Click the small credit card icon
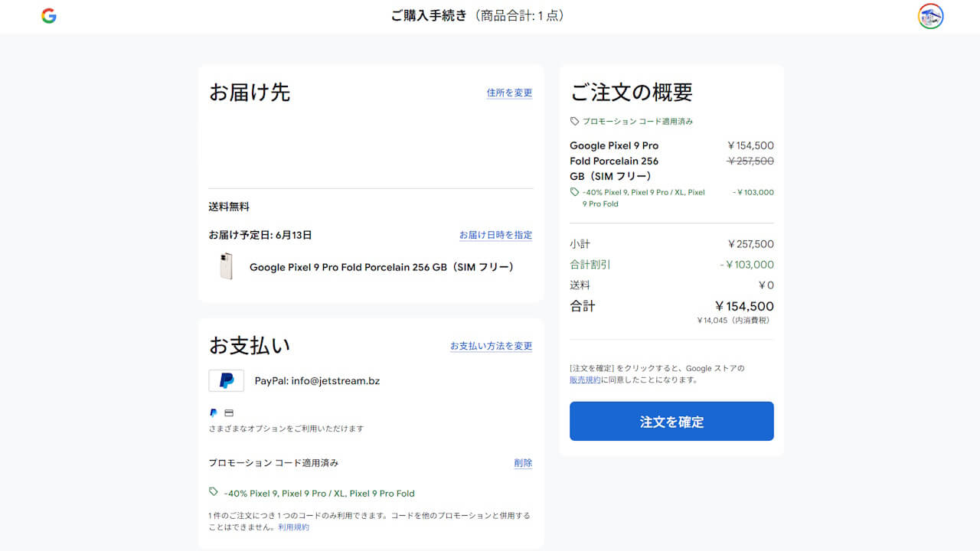 point(228,412)
